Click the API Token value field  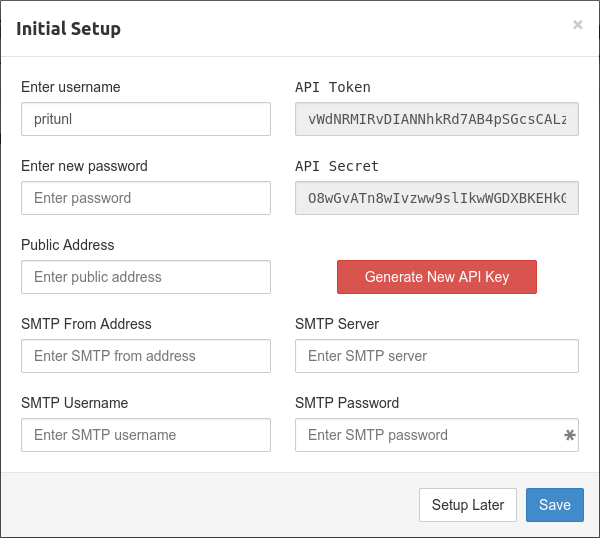tap(437, 119)
